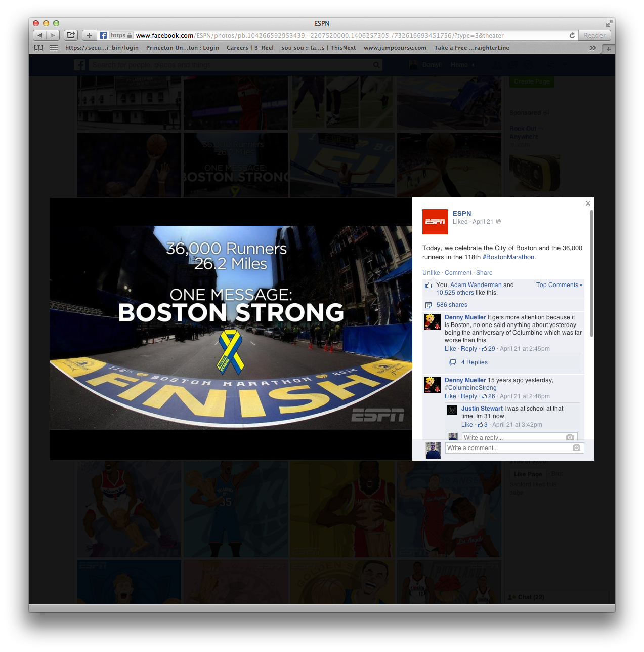Show more bookmarks with the double-chevron

click(592, 48)
